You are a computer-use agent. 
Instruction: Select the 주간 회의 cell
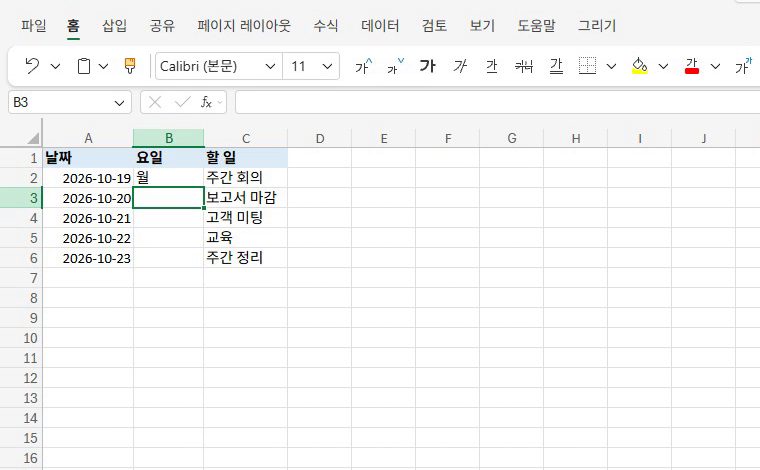(x=246, y=178)
